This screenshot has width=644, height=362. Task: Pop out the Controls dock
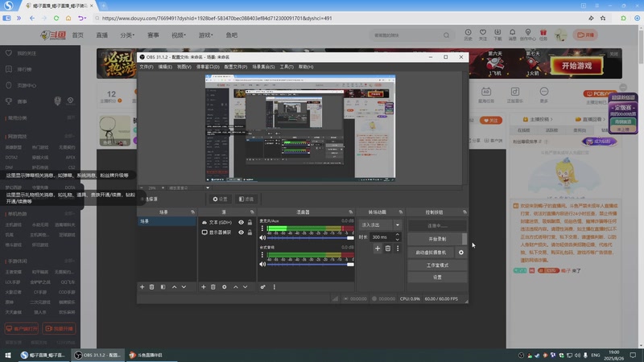464,212
